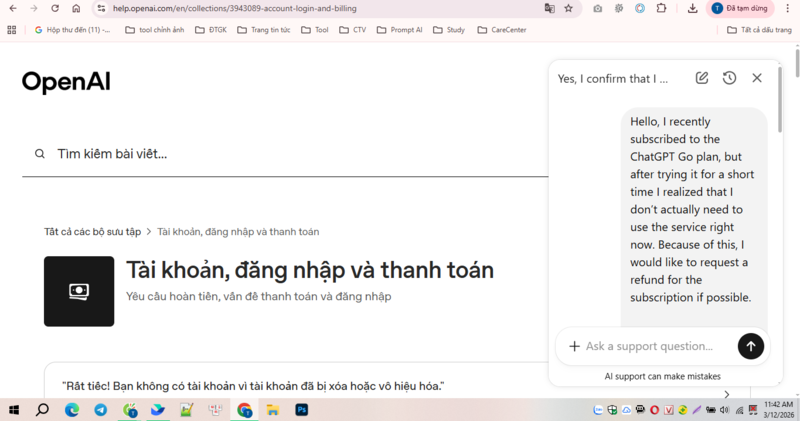View site information icon in address bar
Image resolution: width=800 pixels, height=421 pixels.
[102, 8]
